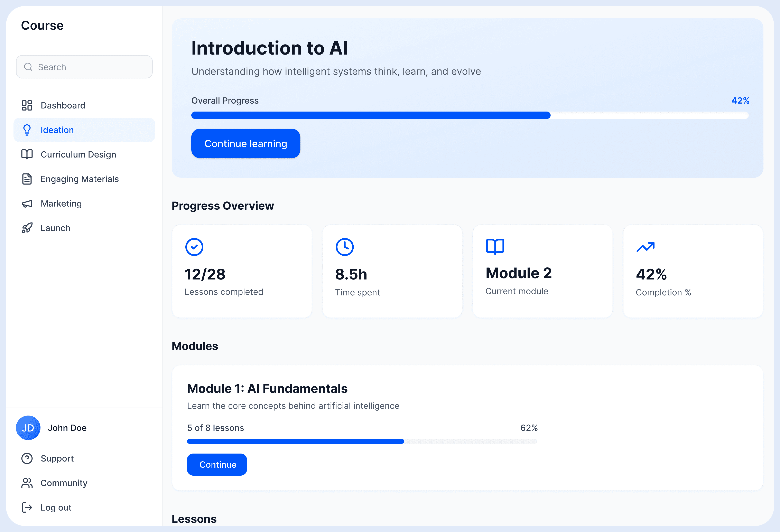The width and height of the screenshot is (780, 532).
Task: Click Continue on Module 1
Action: [216, 464]
